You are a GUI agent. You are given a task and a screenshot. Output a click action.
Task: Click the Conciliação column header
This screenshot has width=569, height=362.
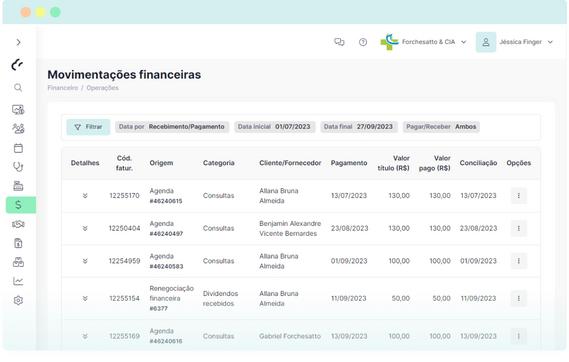[478, 163]
